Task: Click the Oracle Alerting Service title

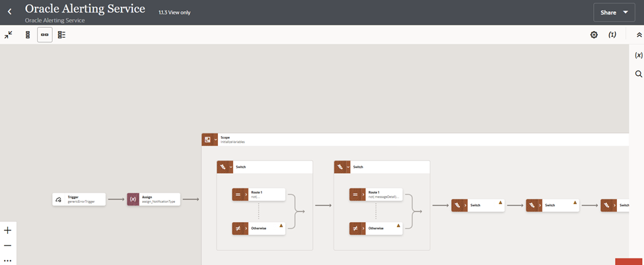Action: 85,9
